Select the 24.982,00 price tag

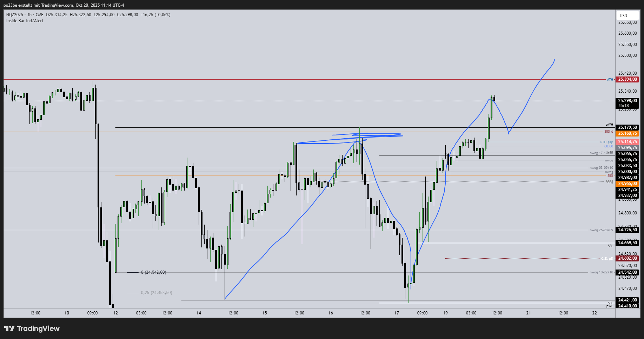[628, 178]
